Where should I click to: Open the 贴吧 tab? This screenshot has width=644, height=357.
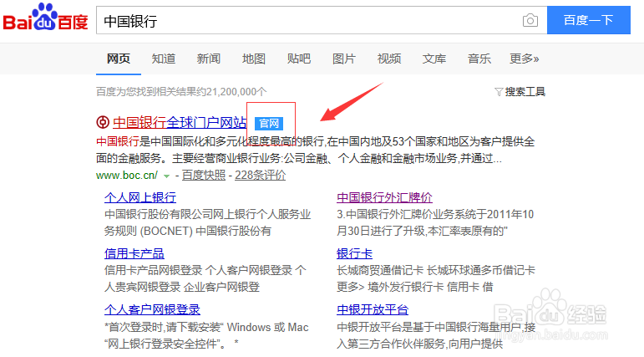tap(299, 59)
